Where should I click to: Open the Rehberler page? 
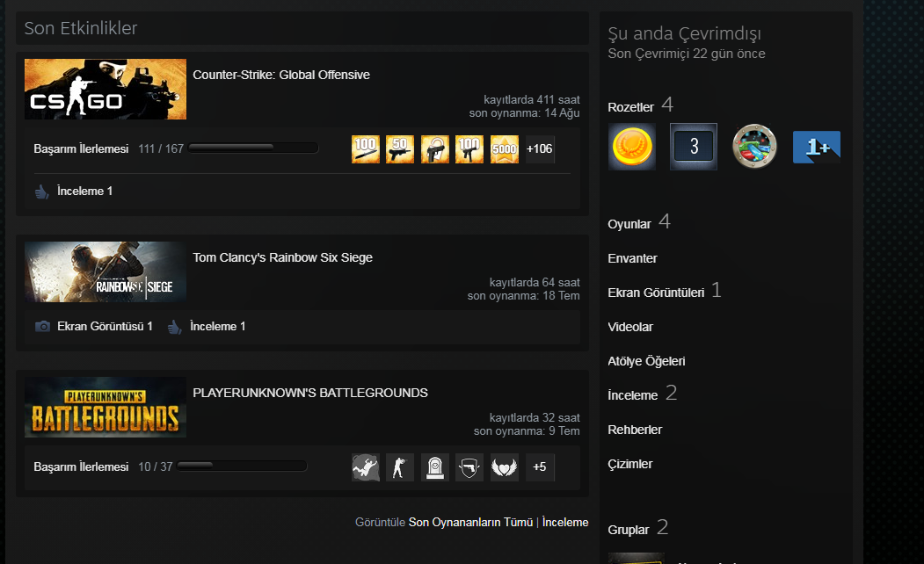[635, 430]
